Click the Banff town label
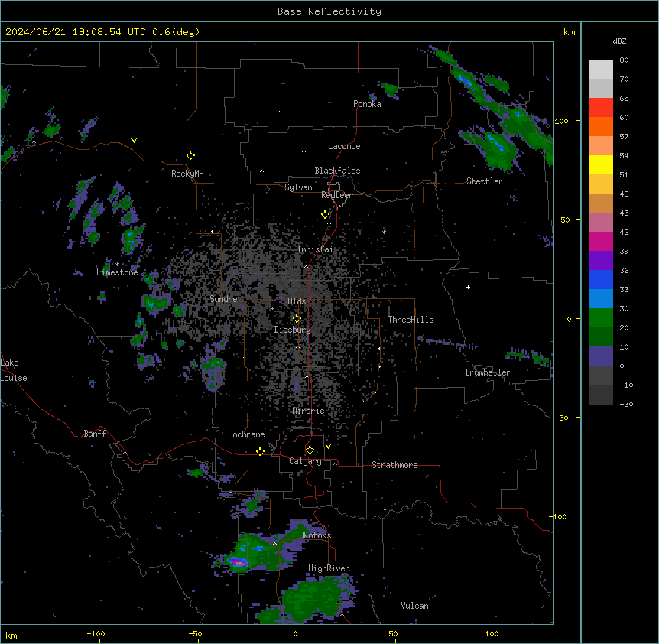The width and height of the screenshot is (659, 644). [95, 434]
